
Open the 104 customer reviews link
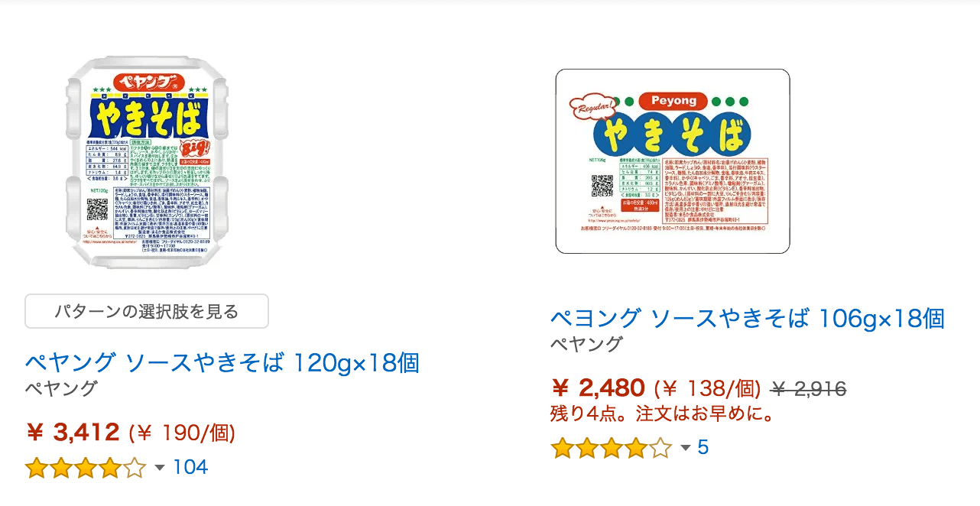(190, 467)
